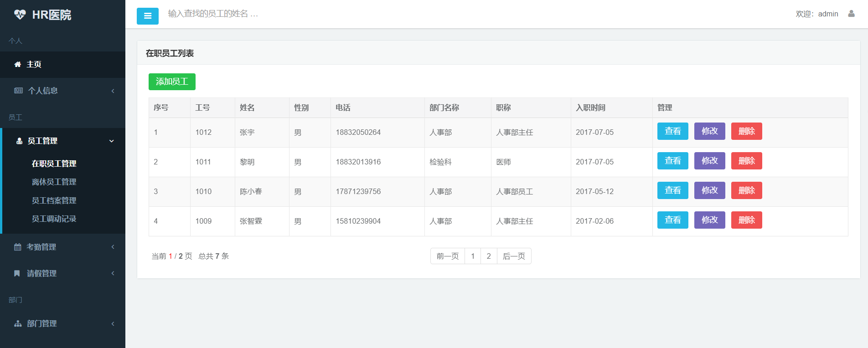Delete employee 张宇 row

coord(747,131)
